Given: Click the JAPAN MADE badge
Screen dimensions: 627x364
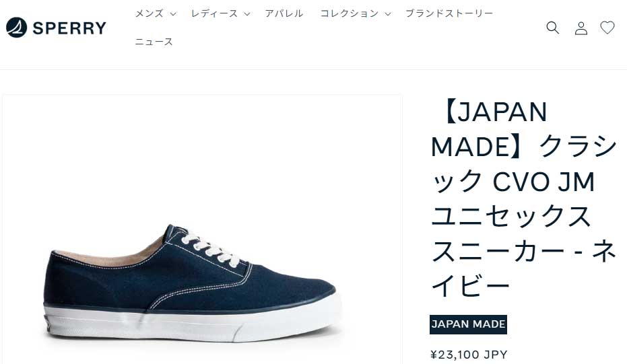Looking at the screenshot, I should tap(468, 324).
